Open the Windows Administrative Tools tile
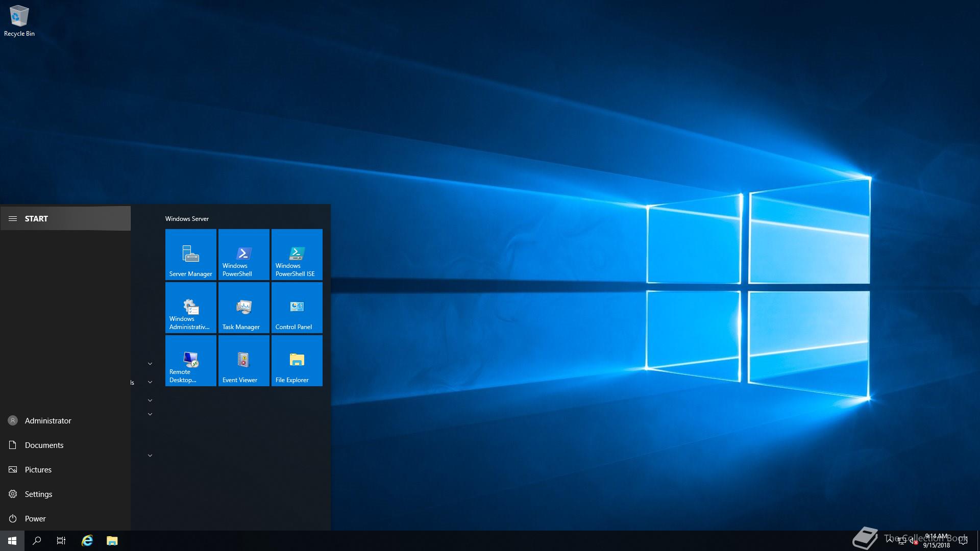 point(190,307)
